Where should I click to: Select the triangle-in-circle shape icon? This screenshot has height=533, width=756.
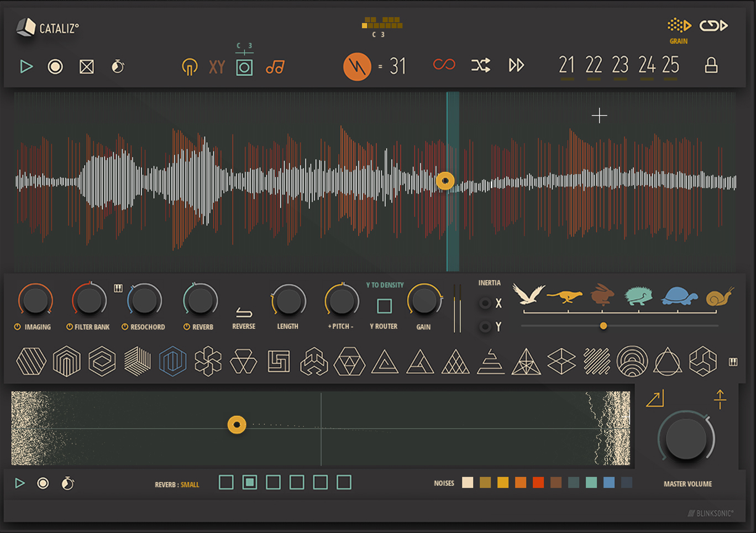(668, 362)
